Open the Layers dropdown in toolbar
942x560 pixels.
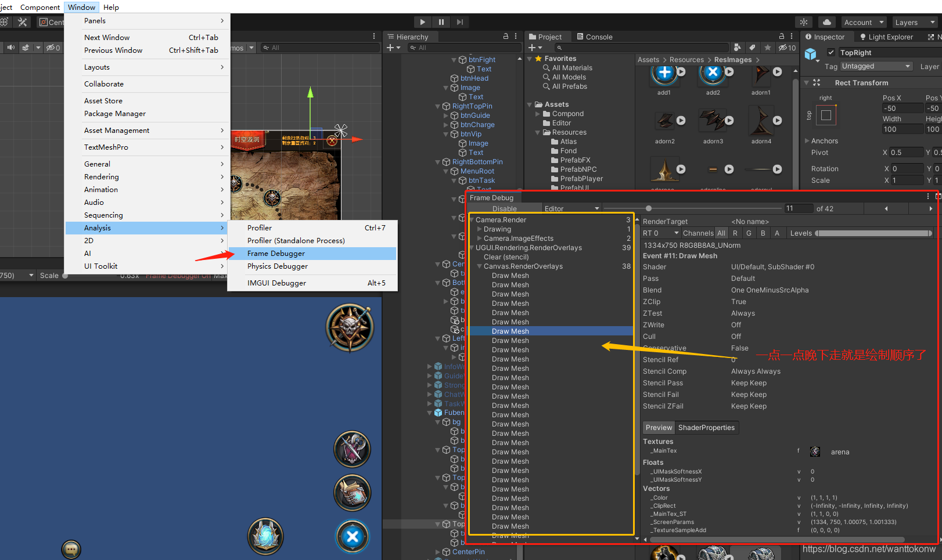915,22
